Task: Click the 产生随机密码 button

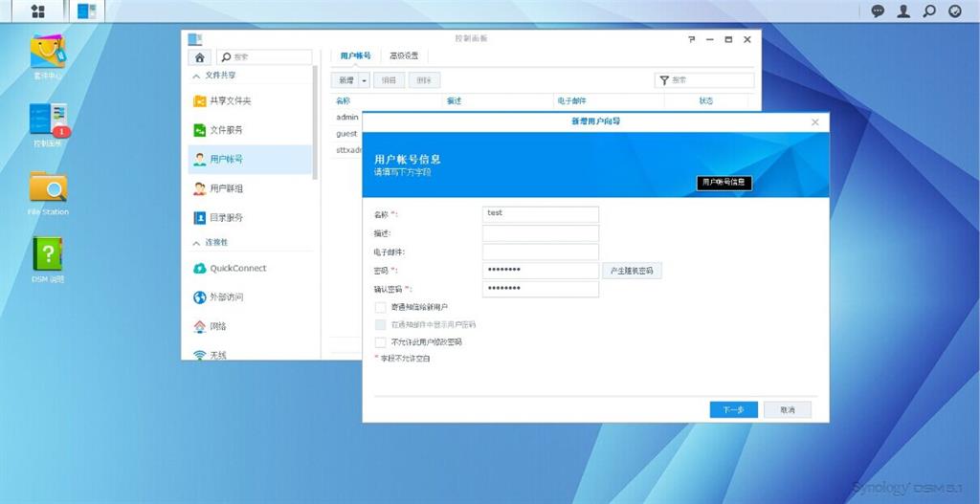Action: pyautogui.click(x=632, y=271)
